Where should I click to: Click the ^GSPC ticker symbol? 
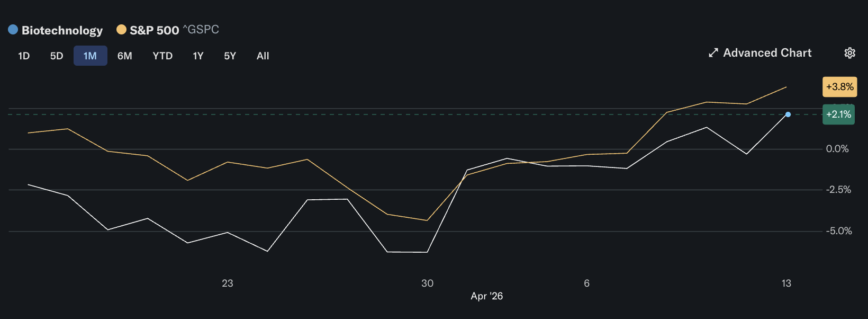click(201, 30)
